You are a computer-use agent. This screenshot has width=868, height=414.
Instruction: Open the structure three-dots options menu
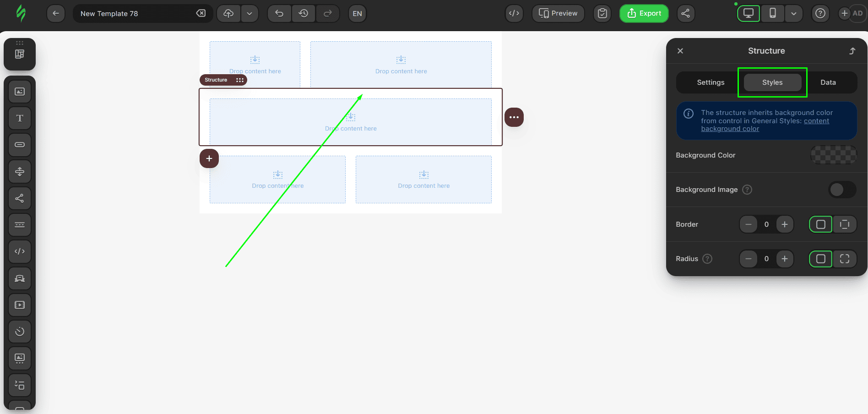coord(514,117)
